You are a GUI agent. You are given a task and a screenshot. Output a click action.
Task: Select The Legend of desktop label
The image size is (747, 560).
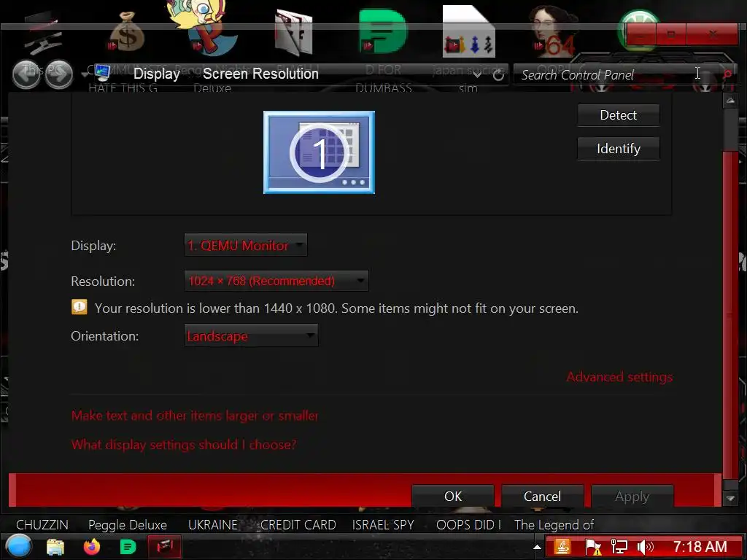pyautogui.click(x=554, y=525)
